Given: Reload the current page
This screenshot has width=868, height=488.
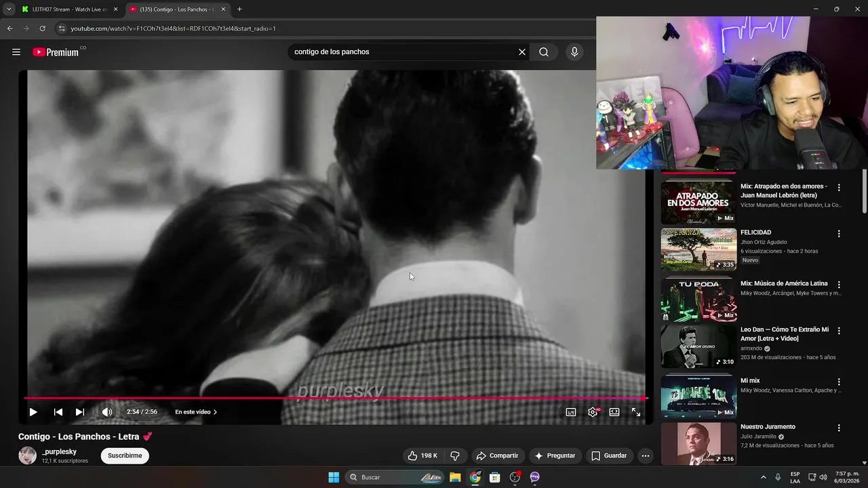Looking at the screenshot, I should 42,28.
